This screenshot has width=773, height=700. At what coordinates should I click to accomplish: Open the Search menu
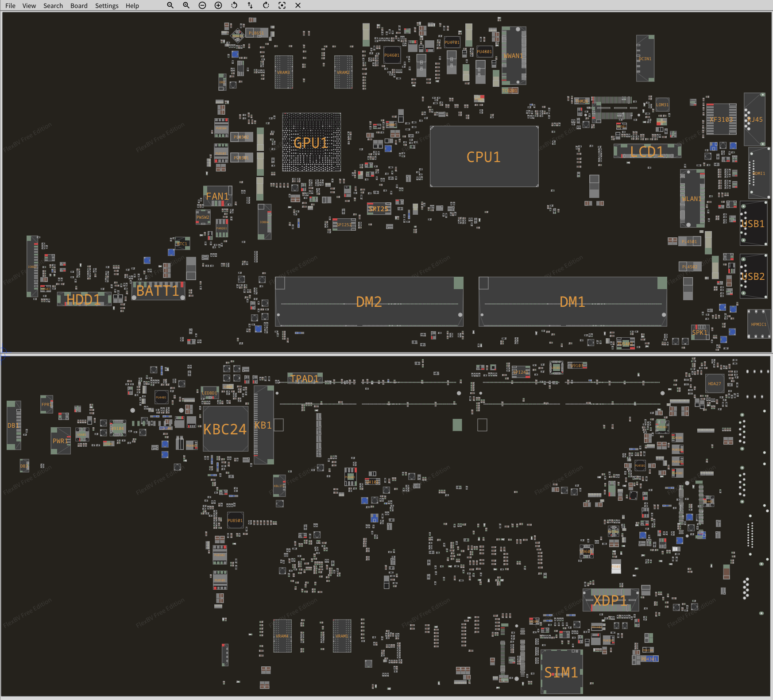(x=53, y=6)
